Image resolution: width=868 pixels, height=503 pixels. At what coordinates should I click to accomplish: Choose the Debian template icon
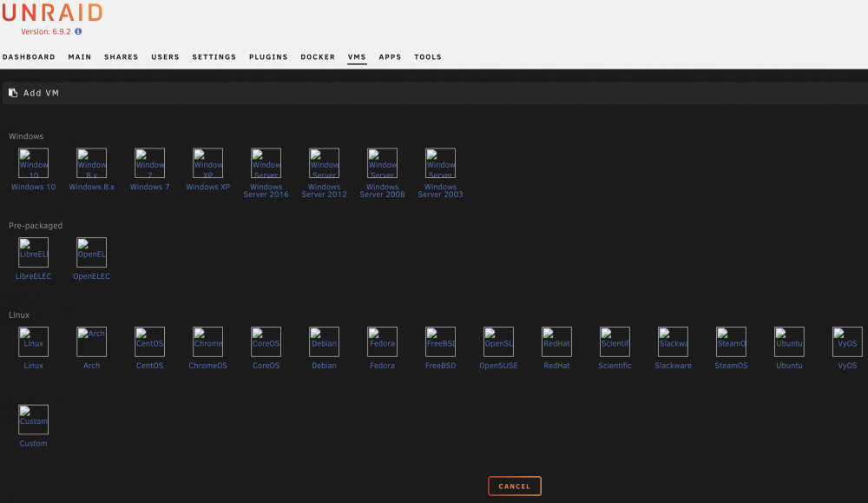[324, 341]
